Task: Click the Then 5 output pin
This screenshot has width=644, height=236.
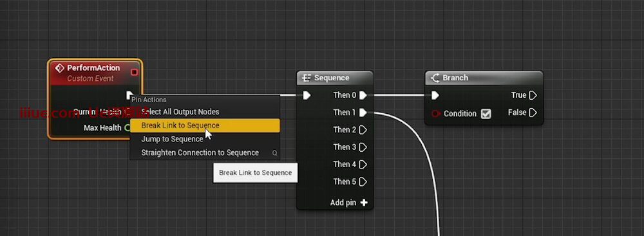Action: (x=363, y=181)
